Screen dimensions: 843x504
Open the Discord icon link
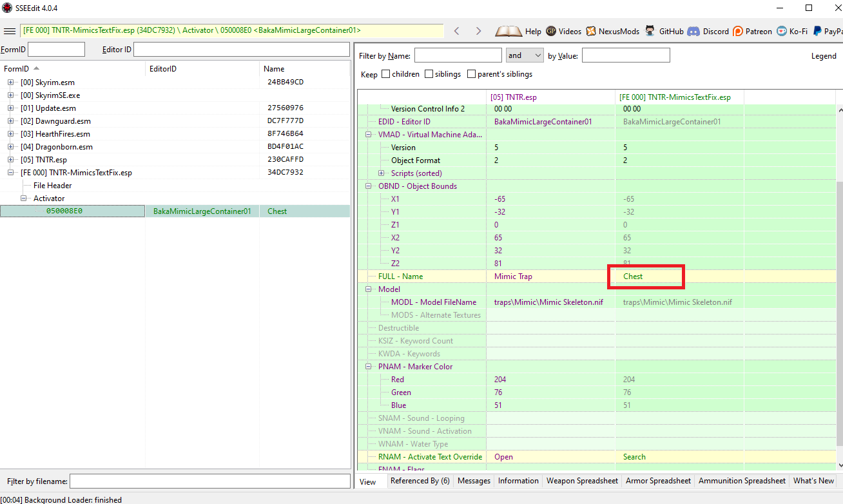[693, 31]
